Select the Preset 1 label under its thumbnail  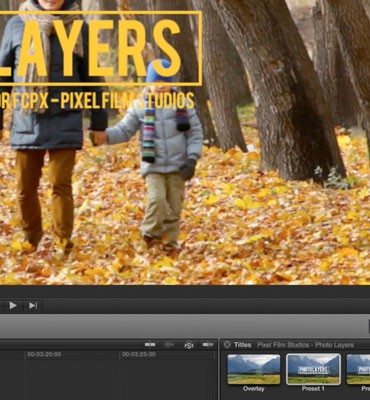click(313, 389)
